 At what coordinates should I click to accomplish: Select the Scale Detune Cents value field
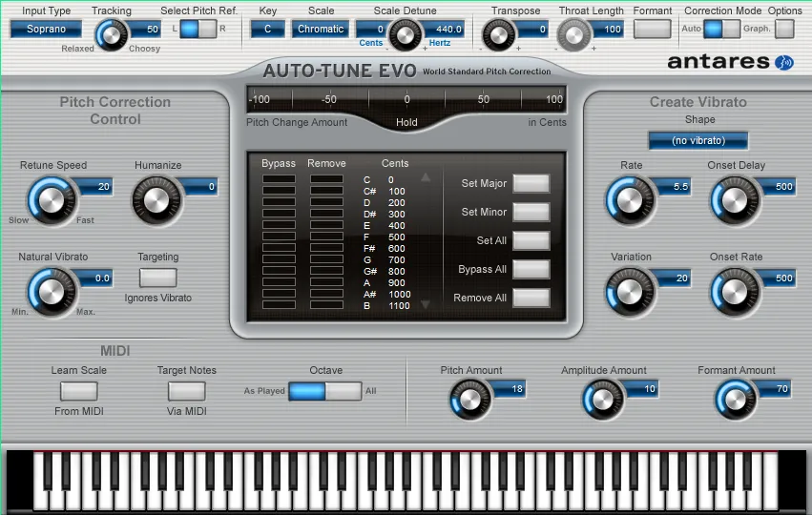pos(372,29)
